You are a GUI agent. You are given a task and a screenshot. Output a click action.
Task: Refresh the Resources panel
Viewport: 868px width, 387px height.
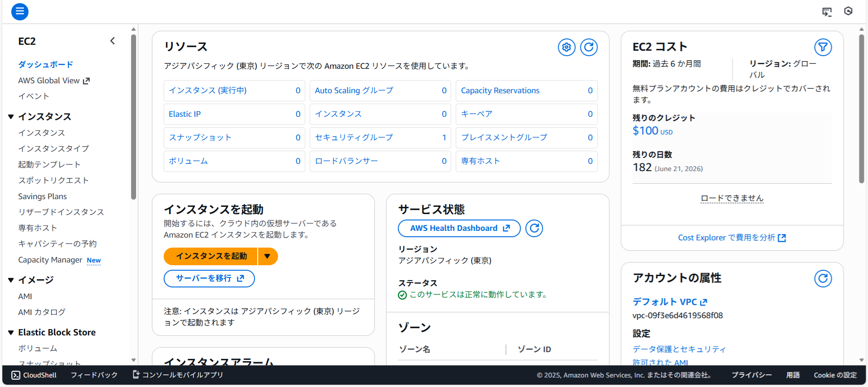[x=589, y=47]
